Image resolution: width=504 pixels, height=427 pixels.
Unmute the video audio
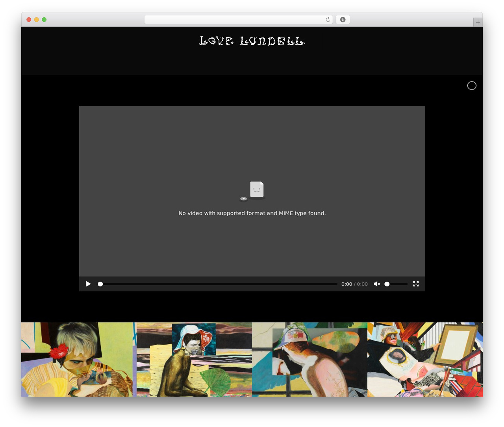point(377,284)
